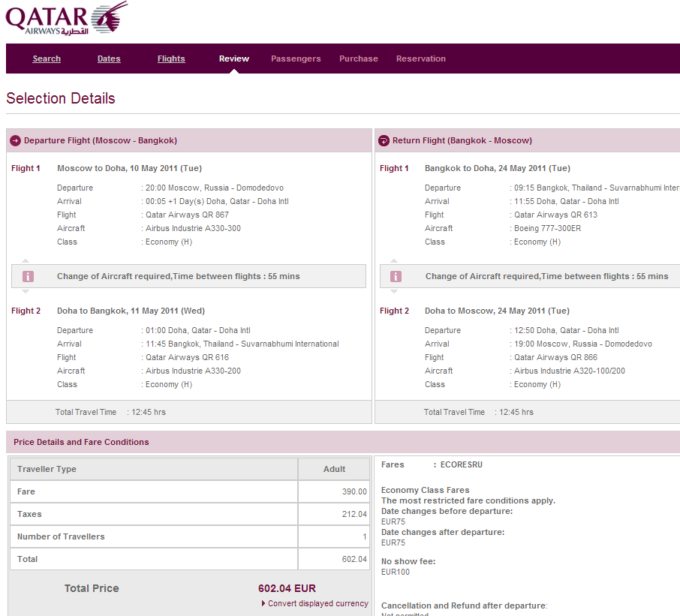Viewport: 680px width, 616px height.
Task: Click aircraft 'Airbus Industrie A330-200'
Action: (193, 371)
